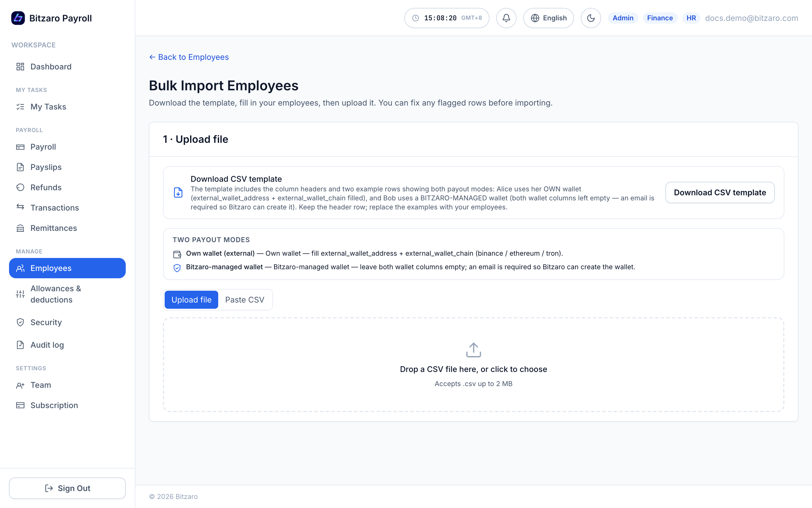Click the Dashboard grid icon
The height and width of the screenshot is (508, 812).
pyautogui.click(x=20, y=67)
